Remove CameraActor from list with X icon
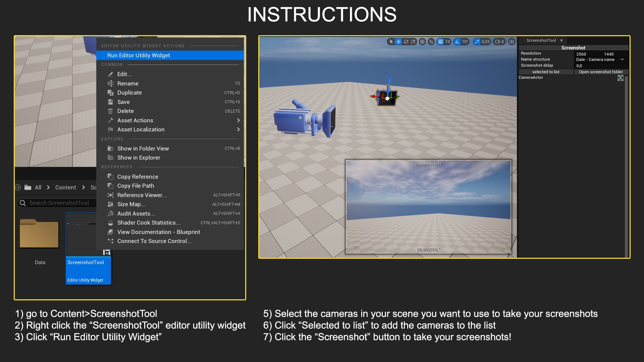This screenshot has width=644, height=362. 621,78
